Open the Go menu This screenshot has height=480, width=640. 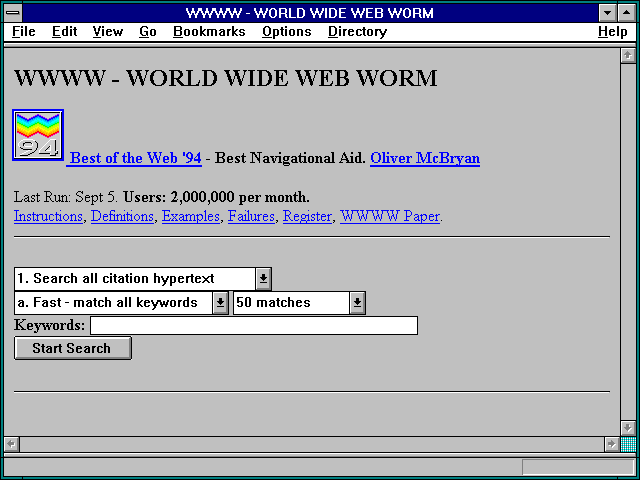[x=148, y=31]
